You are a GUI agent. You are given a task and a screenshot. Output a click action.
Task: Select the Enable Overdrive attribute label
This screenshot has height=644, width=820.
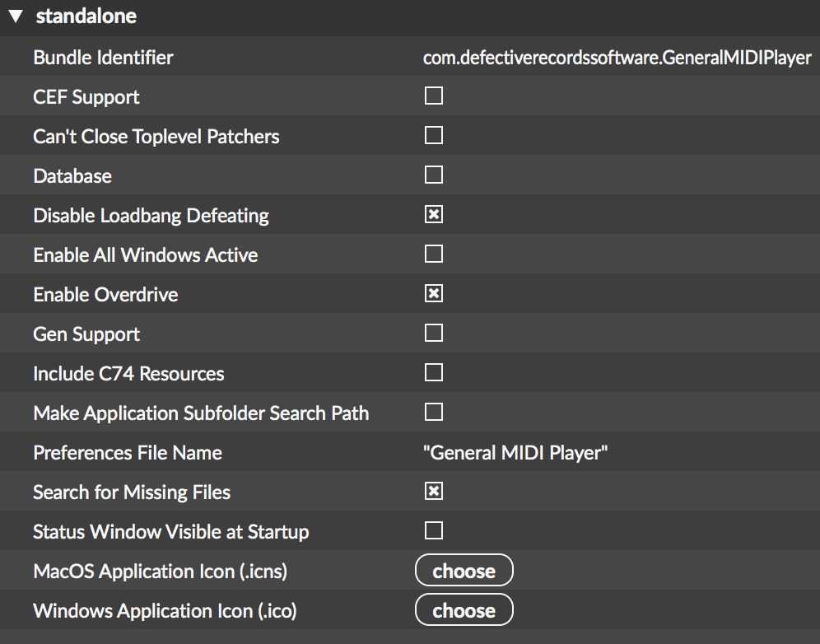[x=105, y=295]
